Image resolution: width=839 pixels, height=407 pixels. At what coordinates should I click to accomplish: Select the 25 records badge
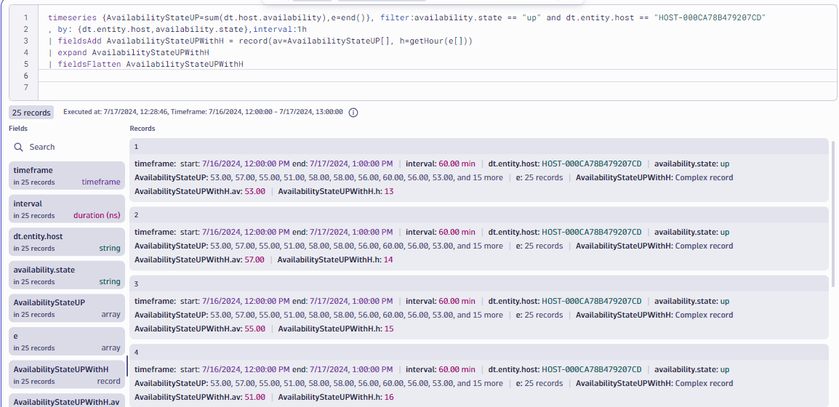click(x=31, y=113)
